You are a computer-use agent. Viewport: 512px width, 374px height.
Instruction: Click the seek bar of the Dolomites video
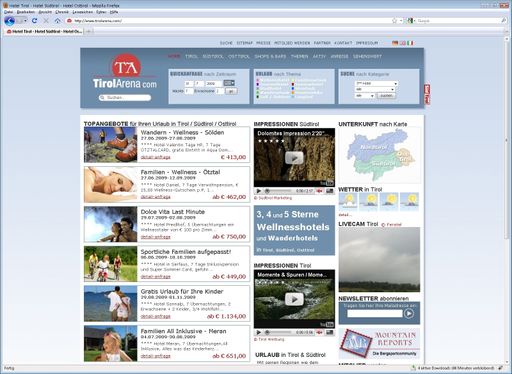(278, 191)
